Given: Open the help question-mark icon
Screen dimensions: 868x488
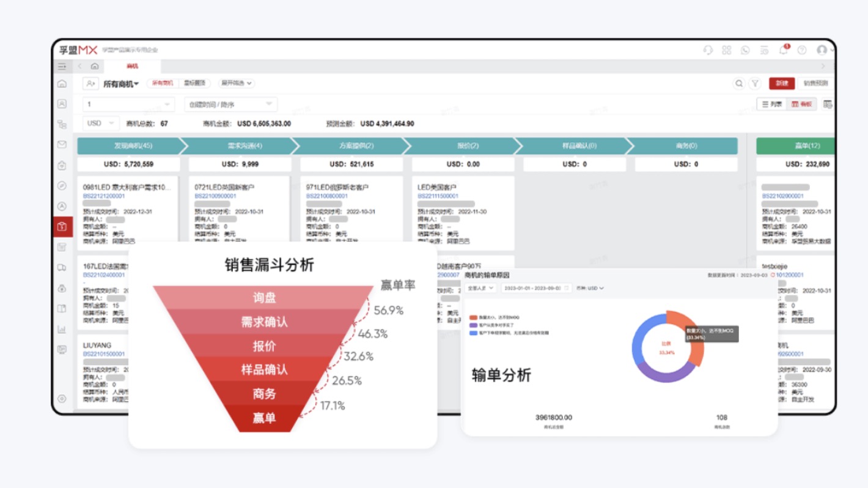Looking at the screenshot, I should (801, 50).
